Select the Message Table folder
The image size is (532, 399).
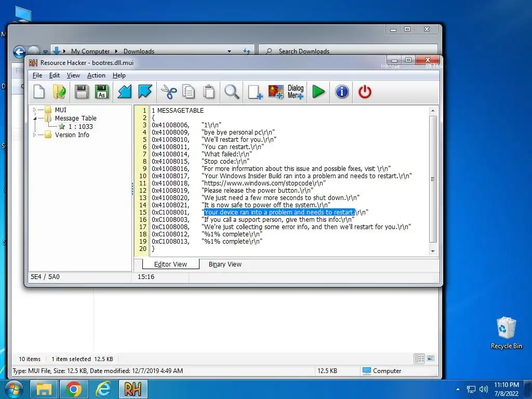click(x=75, y=118)
